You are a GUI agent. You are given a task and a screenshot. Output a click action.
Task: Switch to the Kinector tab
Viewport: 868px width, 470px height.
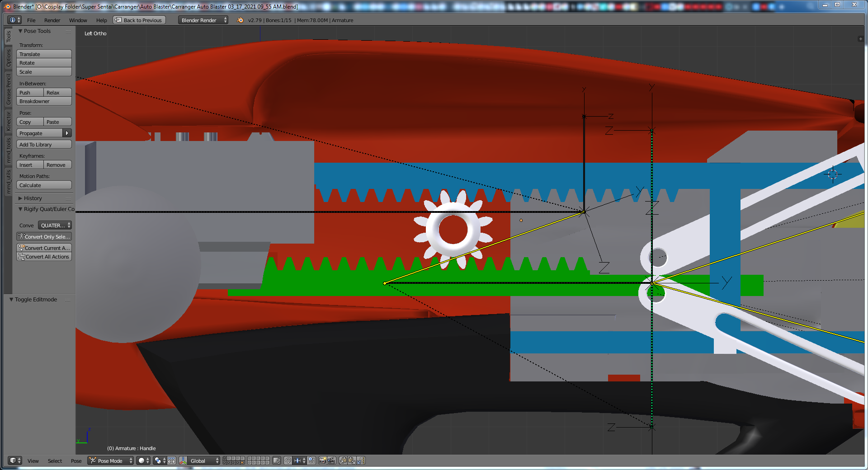click(x=9, y=122)
